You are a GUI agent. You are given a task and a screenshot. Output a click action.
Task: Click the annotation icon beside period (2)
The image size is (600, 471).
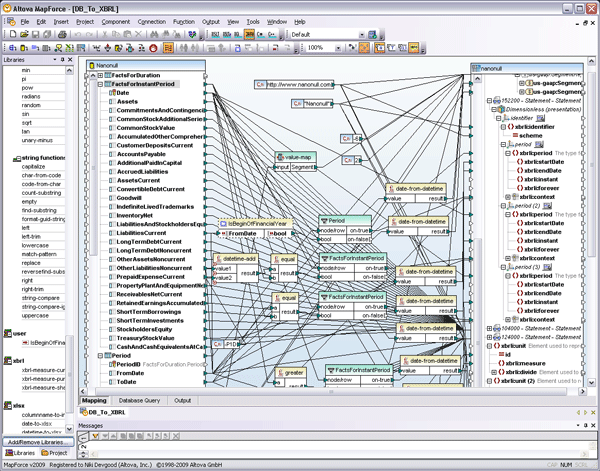click(x=548, y=205)
